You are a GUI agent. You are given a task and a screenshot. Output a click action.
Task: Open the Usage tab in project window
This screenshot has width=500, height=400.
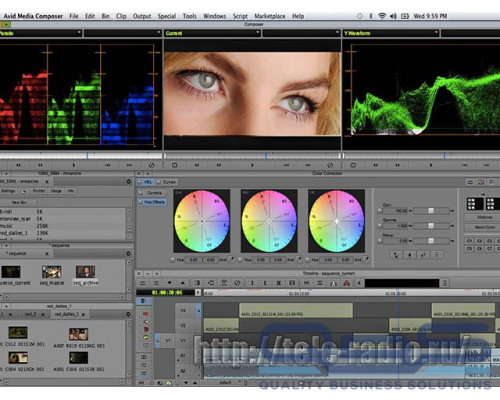click(x=56, y=191)
